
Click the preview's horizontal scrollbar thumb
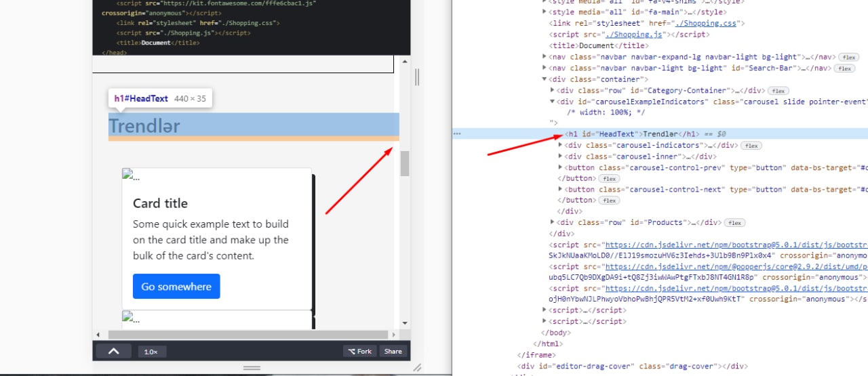(248, 335)
